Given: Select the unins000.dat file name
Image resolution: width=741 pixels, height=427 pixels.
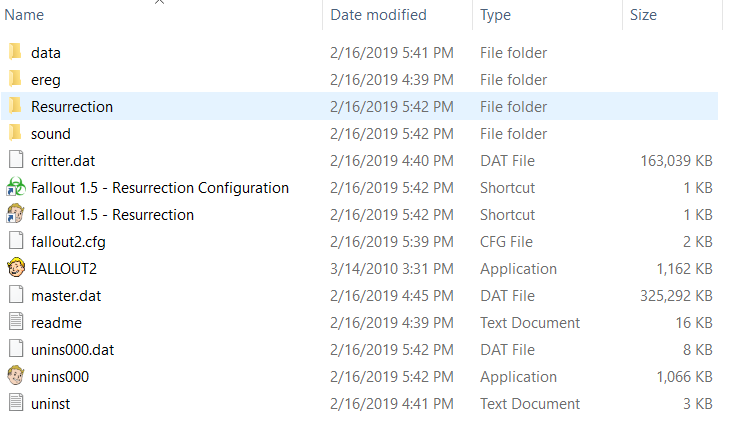Looking at the screenshot, I should tap(73, 350).
